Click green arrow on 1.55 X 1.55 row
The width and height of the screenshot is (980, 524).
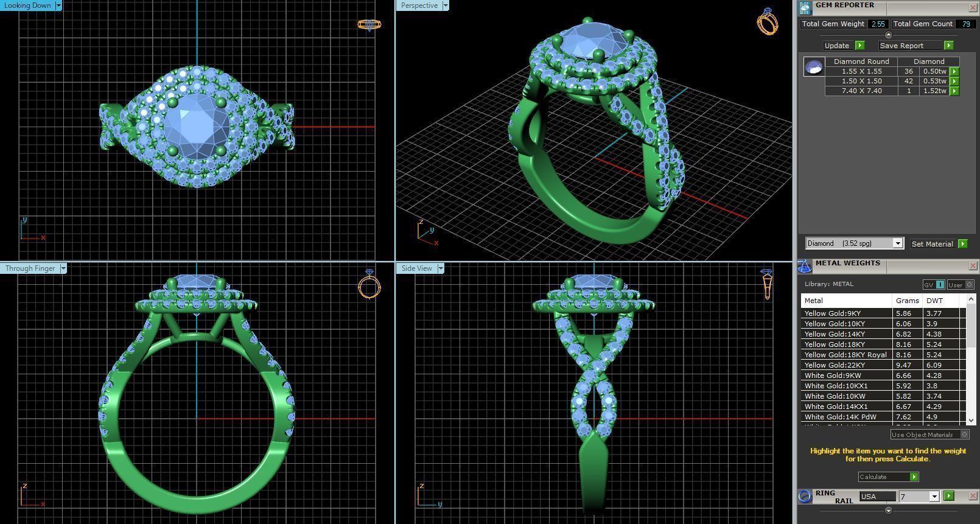pyautogui.click(x=954, y=71)
